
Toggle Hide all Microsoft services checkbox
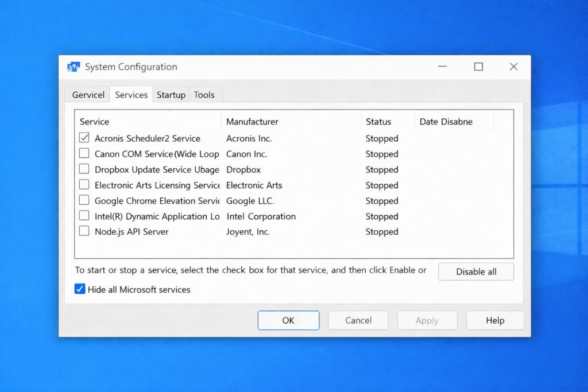click(80, 289)
